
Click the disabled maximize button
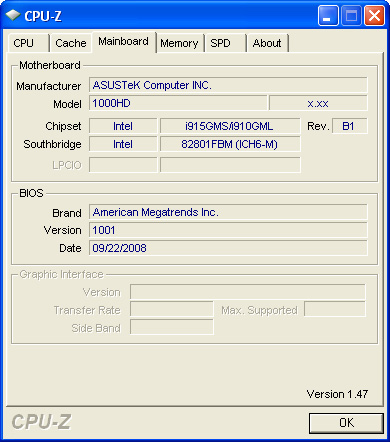point(351,16)
